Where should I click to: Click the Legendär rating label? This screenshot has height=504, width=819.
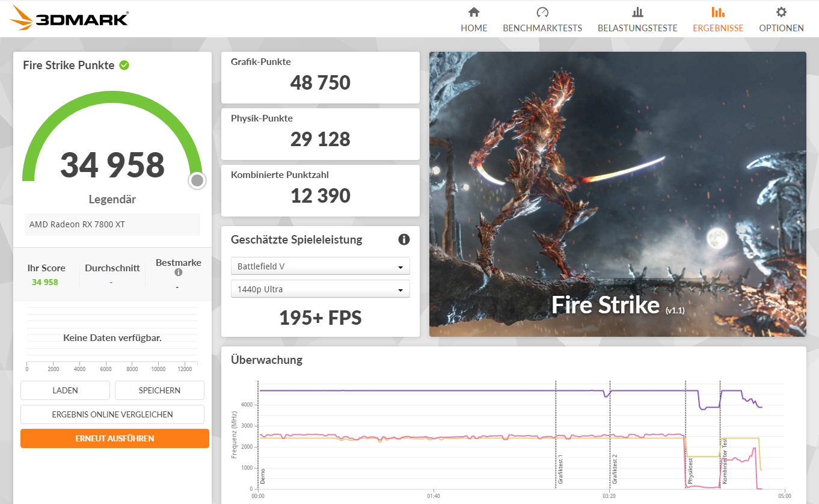(112, 200)
